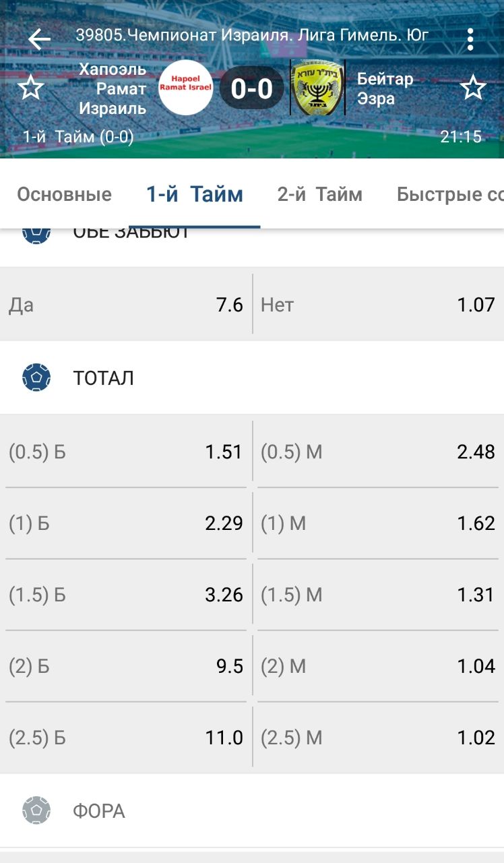Viewport: 504px width, 863px height.
Task: Tap the back arrow icon
Action: (x=39, y=39)
